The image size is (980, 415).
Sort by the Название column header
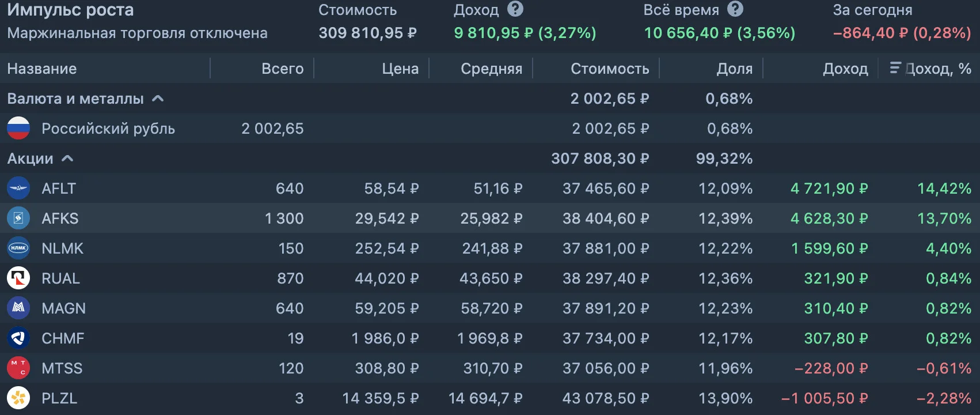pos(42,69)
